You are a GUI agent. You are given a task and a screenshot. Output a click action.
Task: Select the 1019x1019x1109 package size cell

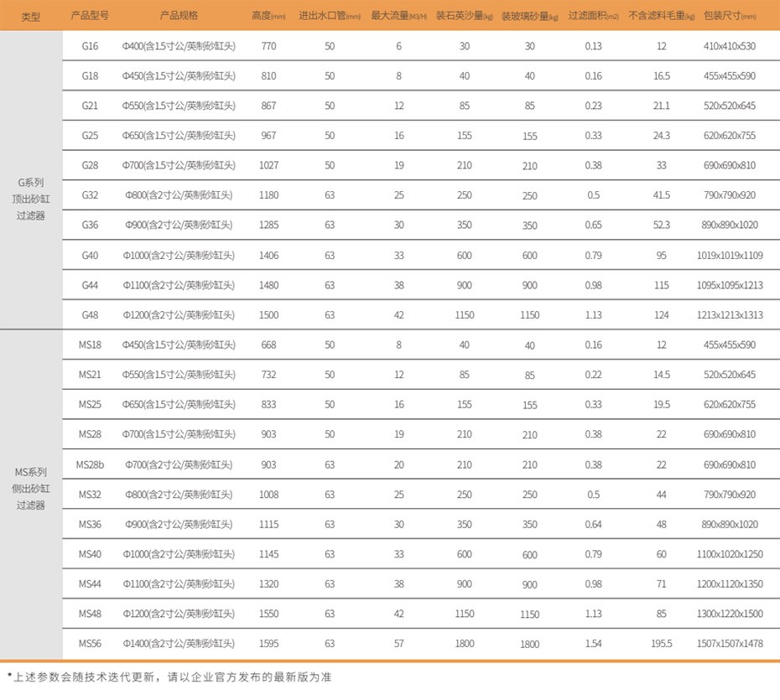729,256
